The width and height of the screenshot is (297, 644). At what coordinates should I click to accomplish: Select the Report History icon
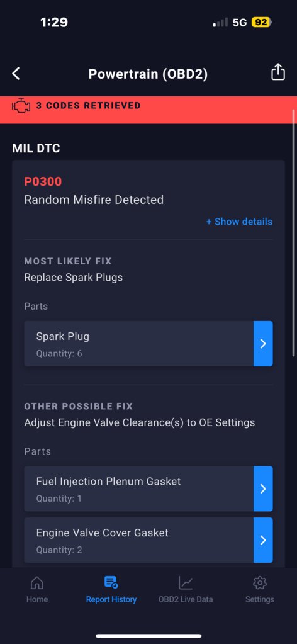tap(111, 582)
